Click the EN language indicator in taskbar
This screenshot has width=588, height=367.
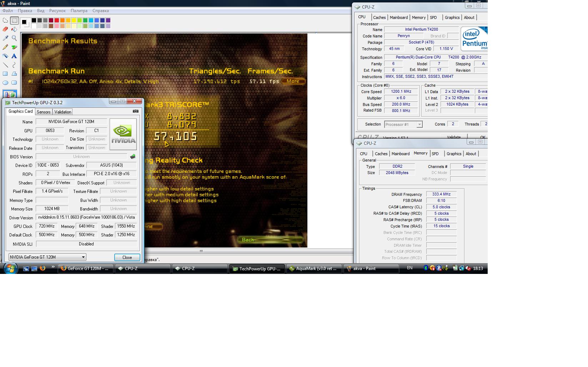[409, 268]
